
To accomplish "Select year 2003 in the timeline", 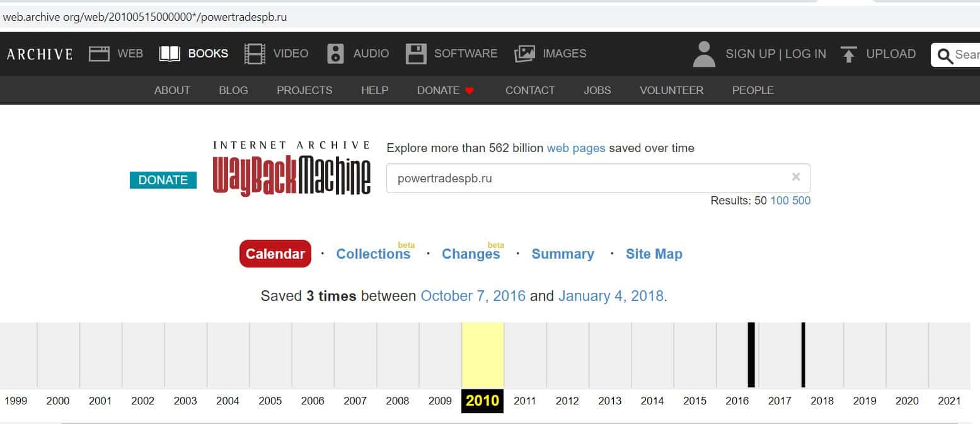I will click(185, 401).
